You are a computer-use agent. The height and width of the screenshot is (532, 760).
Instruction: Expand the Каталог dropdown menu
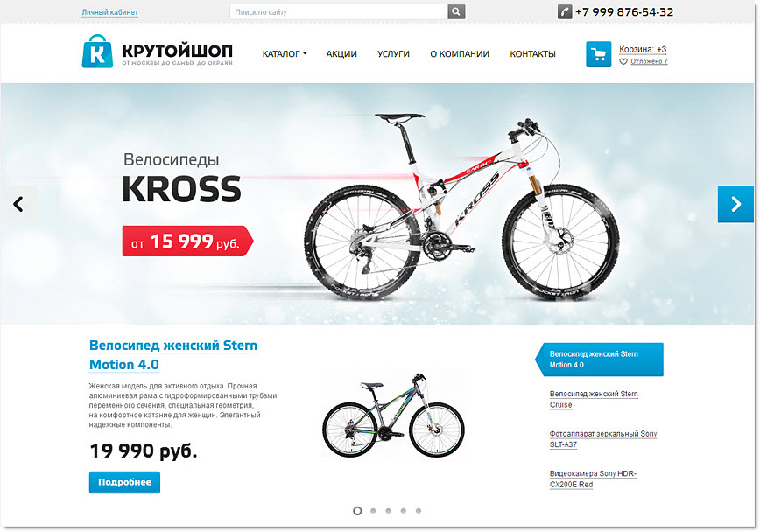[285, 53]
